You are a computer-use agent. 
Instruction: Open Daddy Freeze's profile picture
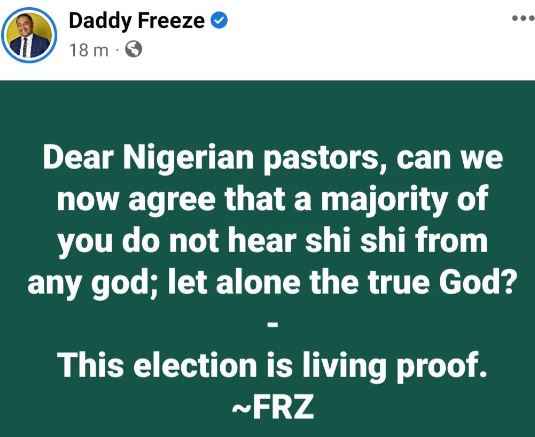(29, 35)
